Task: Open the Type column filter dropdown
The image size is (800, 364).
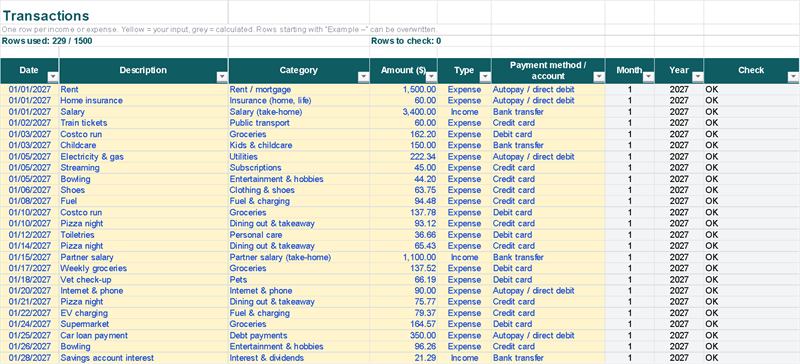Action: coord(485,77)
